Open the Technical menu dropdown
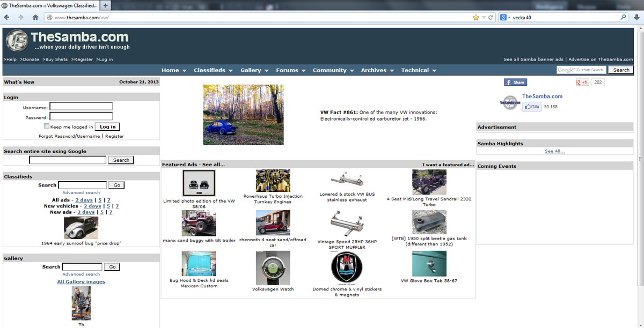The height and width of the screenshot is (328, 644). (419, 70)
